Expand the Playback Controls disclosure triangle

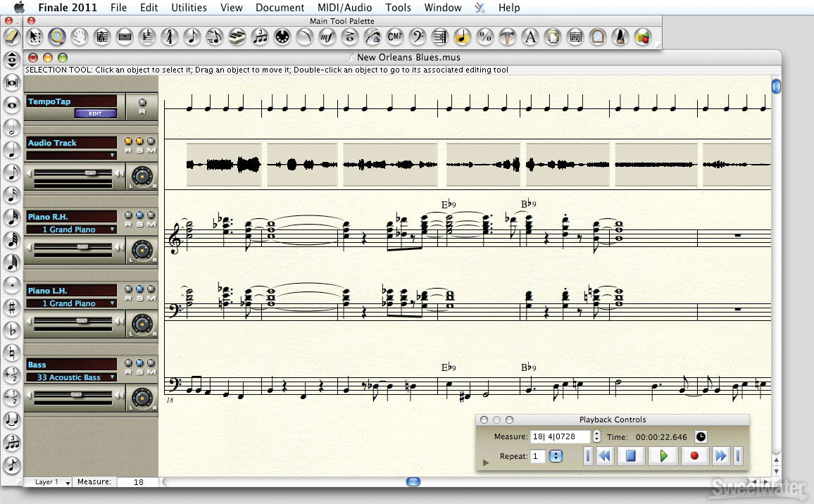[x=486, y=462]
